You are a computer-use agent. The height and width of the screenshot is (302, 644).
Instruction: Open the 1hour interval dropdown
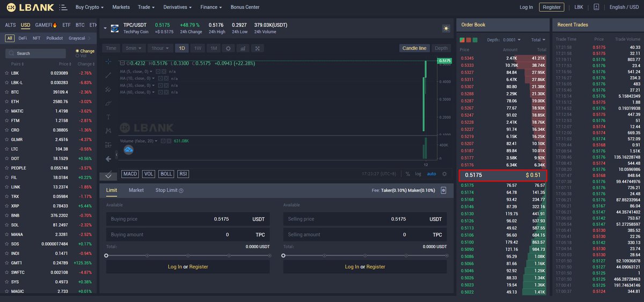click(160, 48)
